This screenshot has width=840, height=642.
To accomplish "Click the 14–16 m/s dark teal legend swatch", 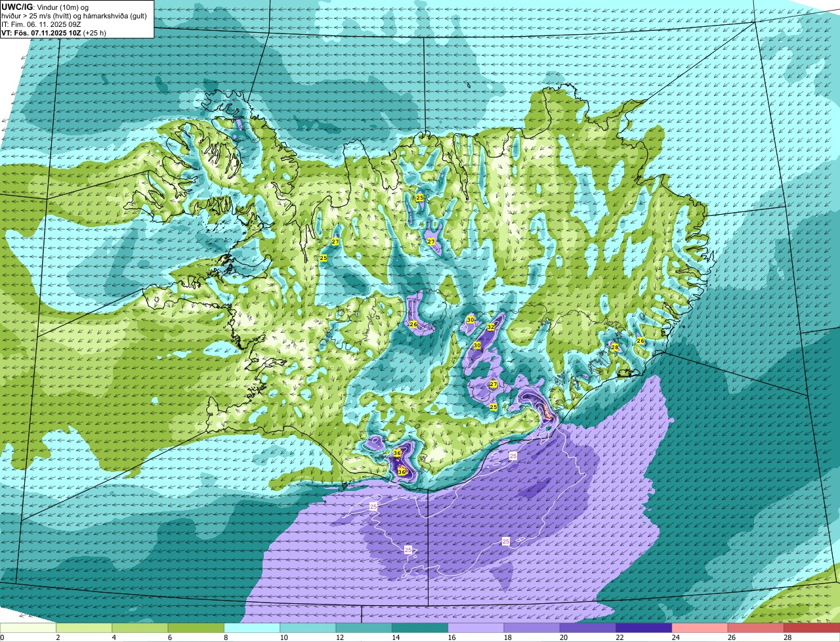I will pos(420,628).
